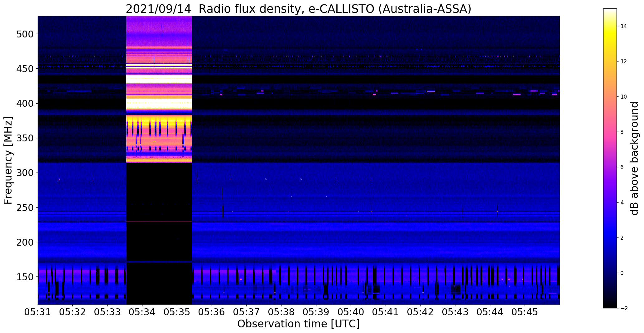Select the 'Frequency [MHz]' y-axis label
The image size is (644, 333).
[x=8, y=160]
